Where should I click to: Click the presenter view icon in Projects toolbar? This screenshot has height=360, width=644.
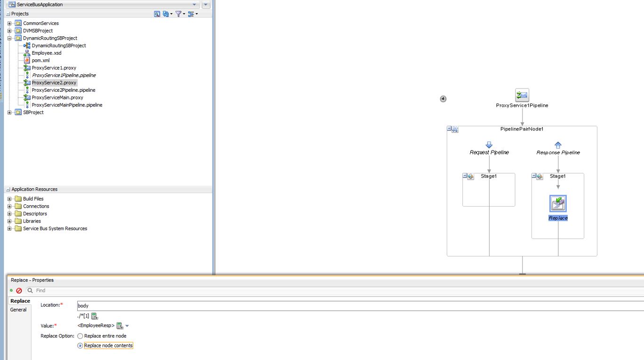click(x=190, y=14)
